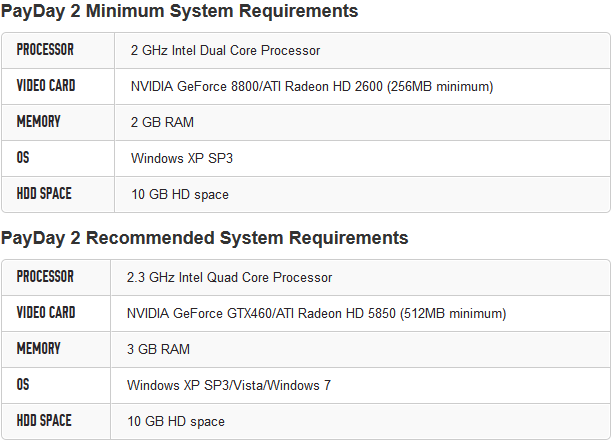Select the minimum VIDEO CARD label
This screenshot has width=611, height=440.
(x=46, y=86)
